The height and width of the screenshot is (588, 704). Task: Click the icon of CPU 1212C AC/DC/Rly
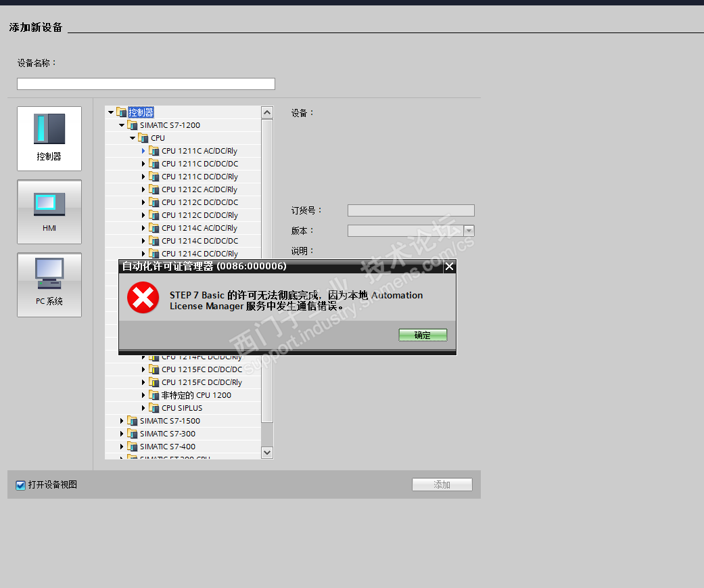[x=154, y=189]
